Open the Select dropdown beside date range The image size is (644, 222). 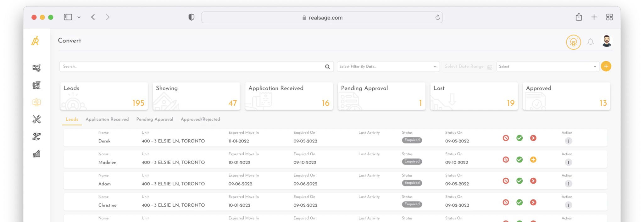[547, 66]
